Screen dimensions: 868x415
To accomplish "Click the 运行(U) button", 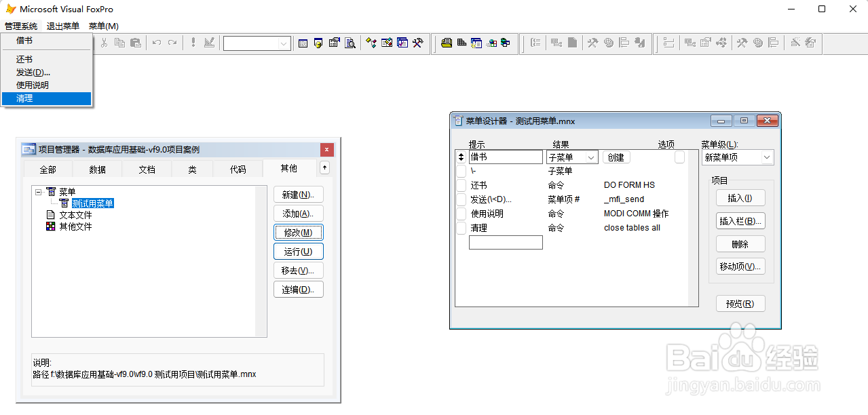I will point(299,252).
